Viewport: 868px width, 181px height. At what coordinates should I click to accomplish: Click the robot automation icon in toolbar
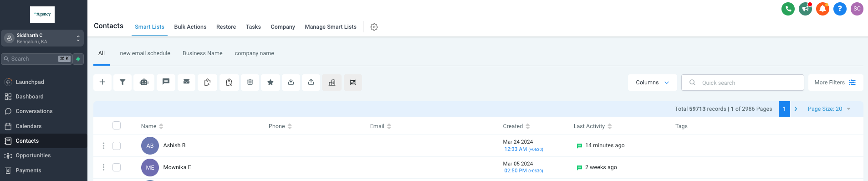(144, 83)
